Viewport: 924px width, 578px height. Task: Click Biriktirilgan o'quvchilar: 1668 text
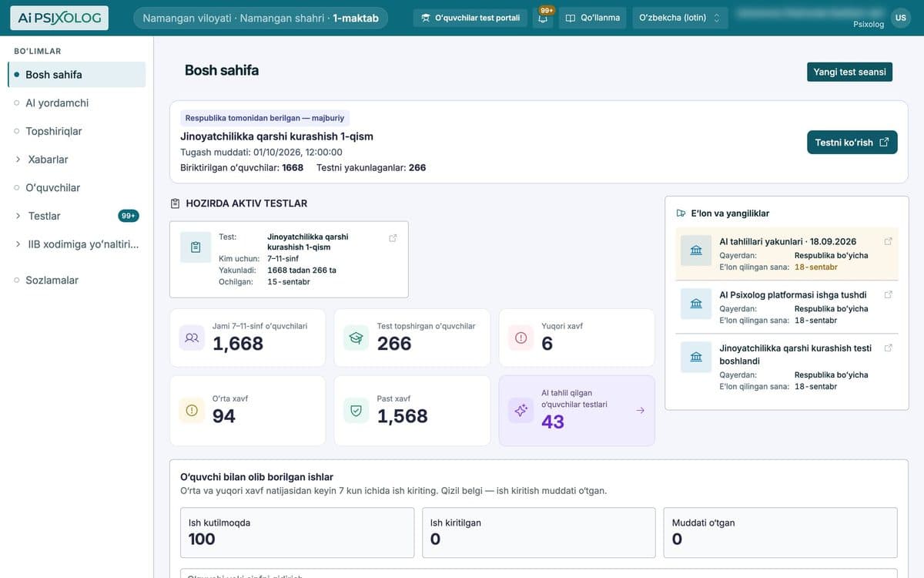point(242,167)
